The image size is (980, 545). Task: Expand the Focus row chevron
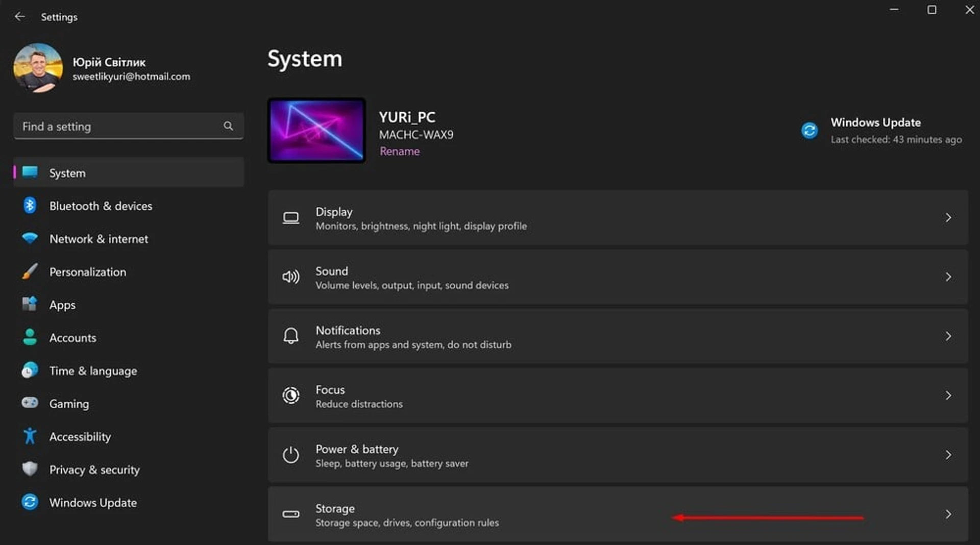click(x=948, y=395)
